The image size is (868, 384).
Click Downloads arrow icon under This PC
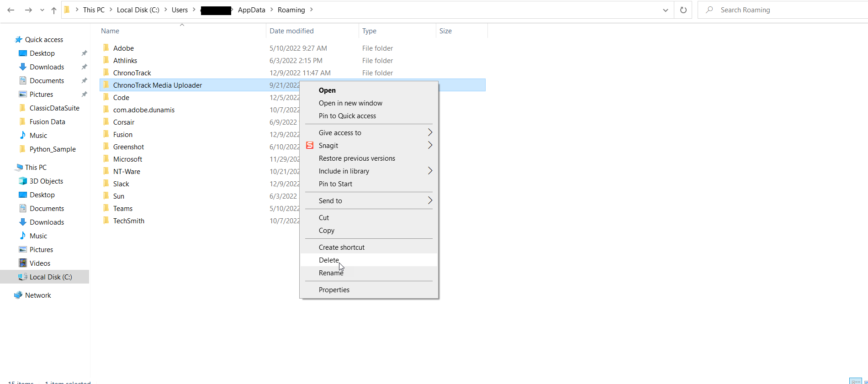pyautogui.click(x=23, y=222)
